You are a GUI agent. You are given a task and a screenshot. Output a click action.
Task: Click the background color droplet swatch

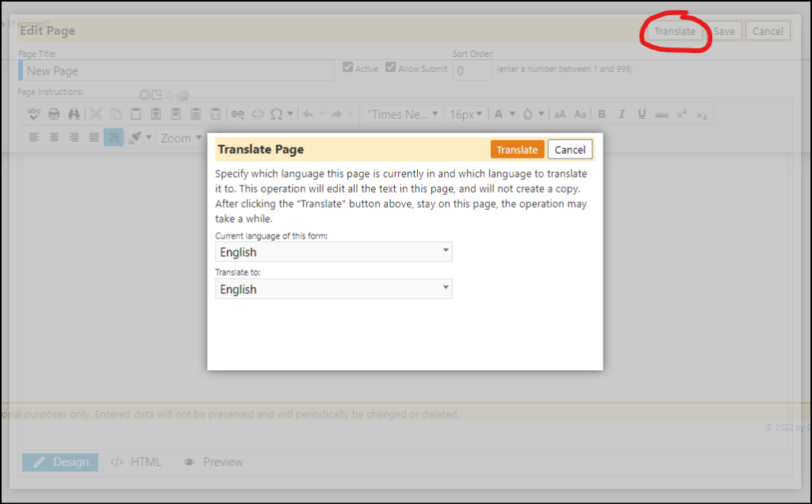[527, 114]
